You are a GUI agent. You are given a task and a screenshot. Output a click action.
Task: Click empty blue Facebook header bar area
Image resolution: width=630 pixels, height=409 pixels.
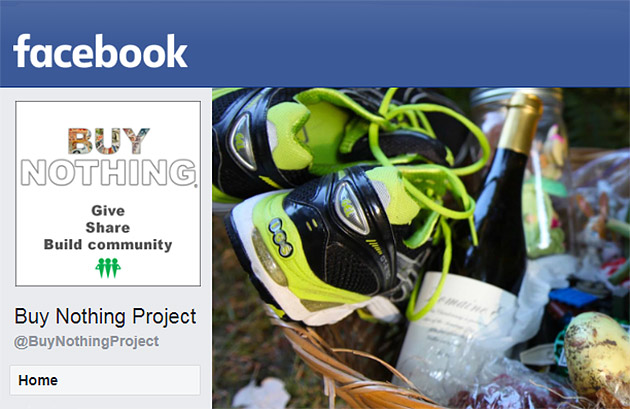point(402,43)
